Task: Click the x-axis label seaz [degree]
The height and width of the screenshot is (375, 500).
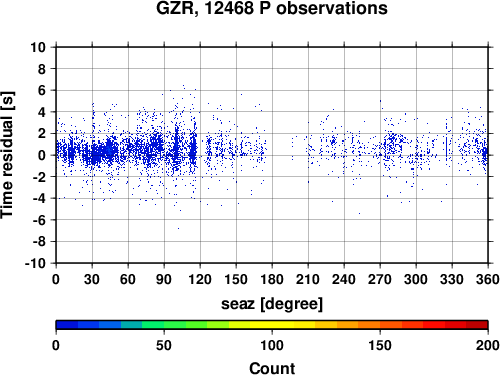Action: click(x=272, y=304)
